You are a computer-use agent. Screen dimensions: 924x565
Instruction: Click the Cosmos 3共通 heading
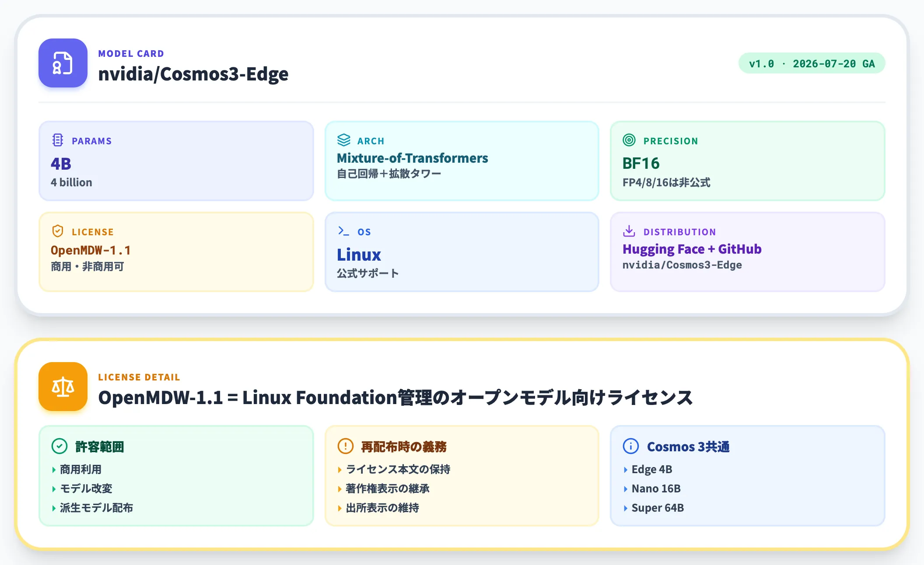click(x=688, y=446)
